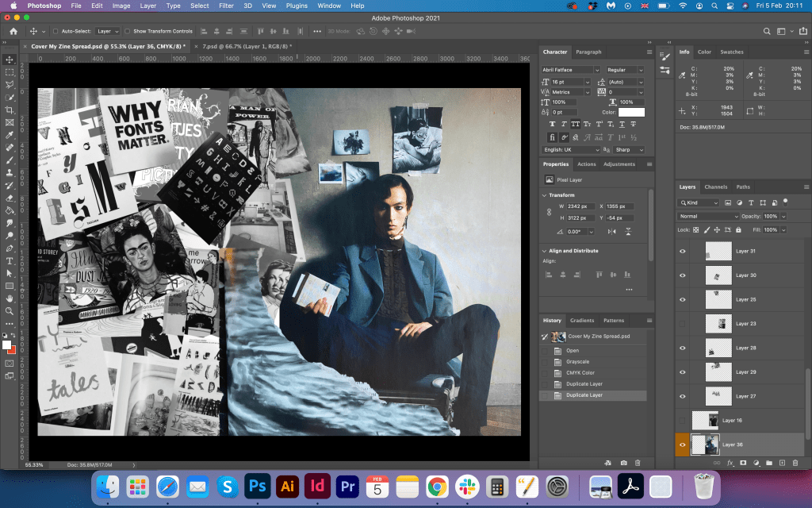Image resolution: width=812 pixels, height=508 pixels.
Task: Open the Abril Fatface font dropdown
Action: (x=571, y=70)
